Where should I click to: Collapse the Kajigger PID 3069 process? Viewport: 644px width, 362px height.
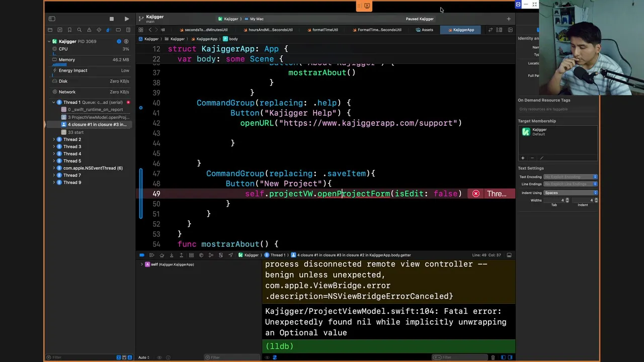[x=49, y=41]
